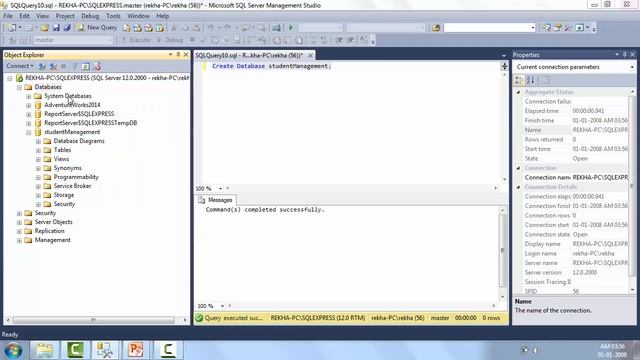Image resolution: width=640 pixels, height=360 pixels.
Task: Click the Debug button in the SQL toolbar
Action: click(170, 40)
